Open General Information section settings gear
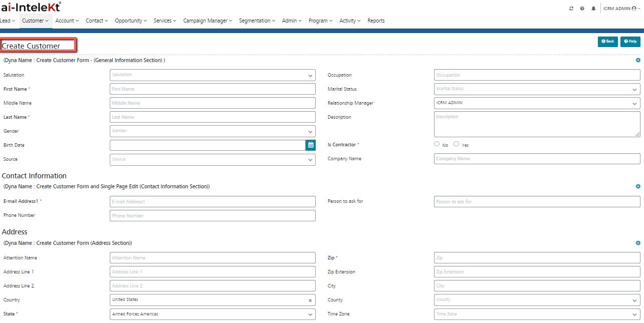Viewport: 644px width, 323px height. click(638, 60)
